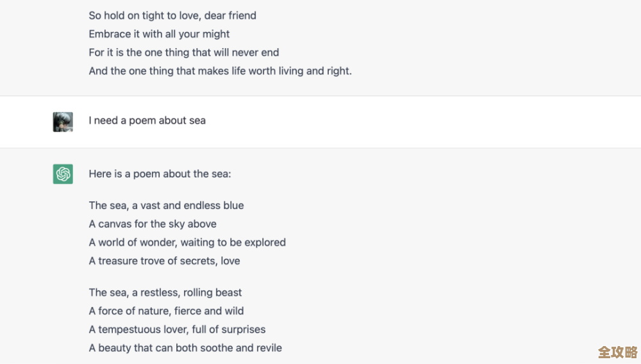Click 'A beauty that can both soothe and revile'
Image resolution: width=641 pixels, height=364 pixels.
tap(185, 349)
